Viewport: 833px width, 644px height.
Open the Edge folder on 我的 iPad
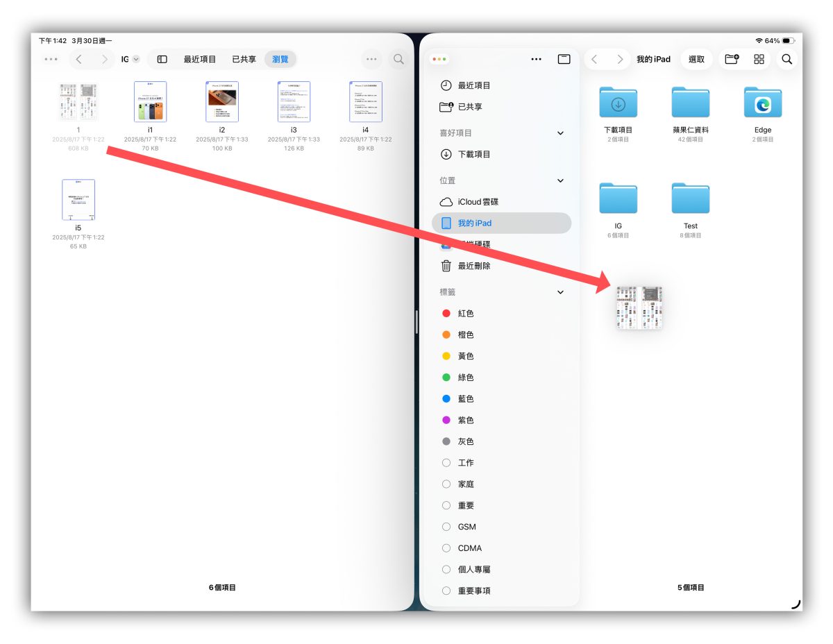click(x=763, y=103)
